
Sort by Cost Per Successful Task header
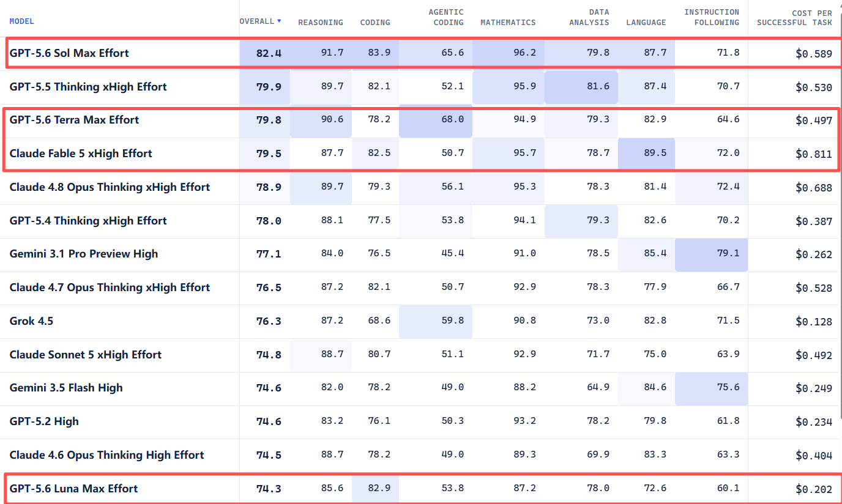click(x=794, y=17)
